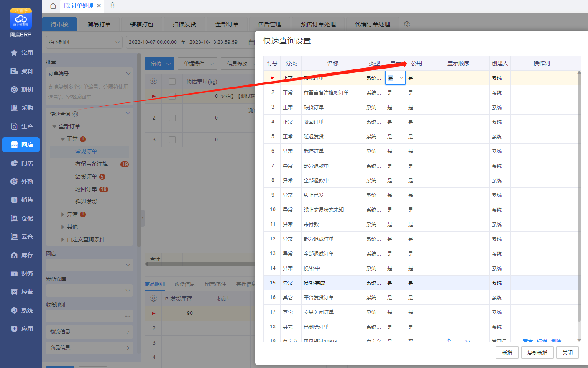Open gear icon after 代销订单处理 tab
Viewport: 588px width, 368px height.
pos(407,24)
